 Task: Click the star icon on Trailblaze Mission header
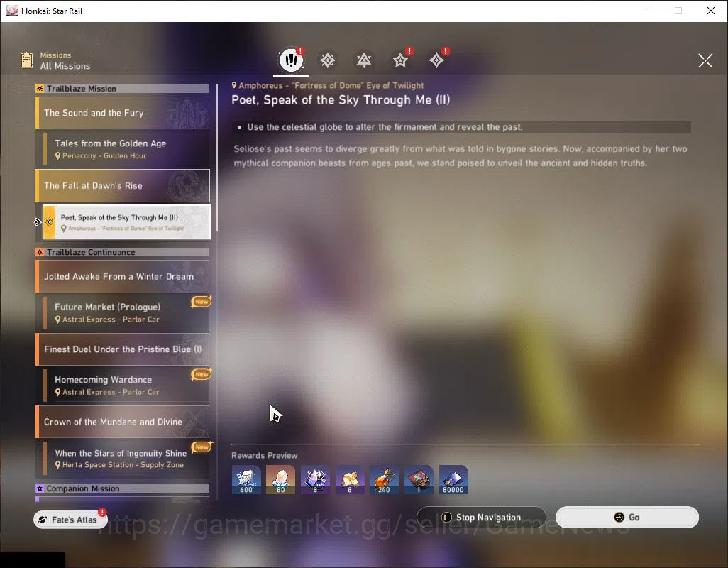[x=40, y=88]
